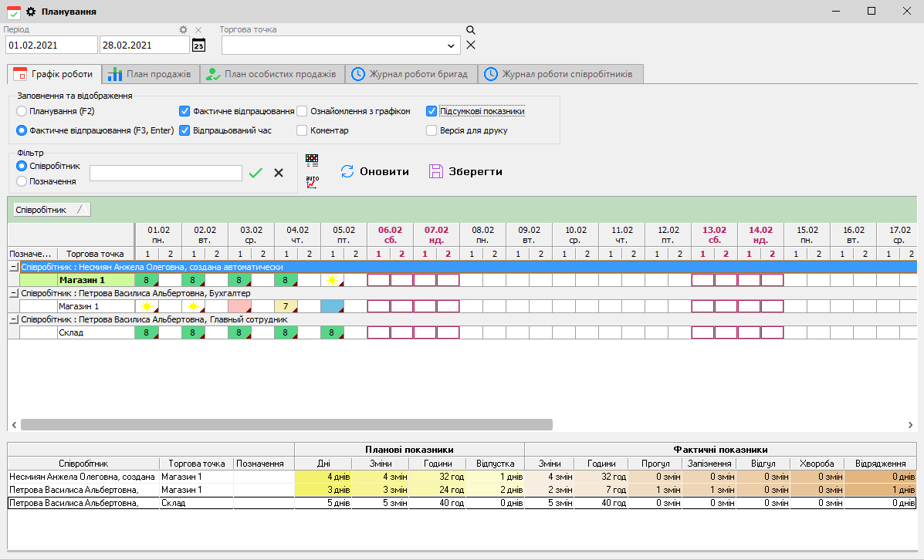924x560 pixels.
Task: Open the period calendar picker icon
Action: pyautogui.click(x=198, y=46)
